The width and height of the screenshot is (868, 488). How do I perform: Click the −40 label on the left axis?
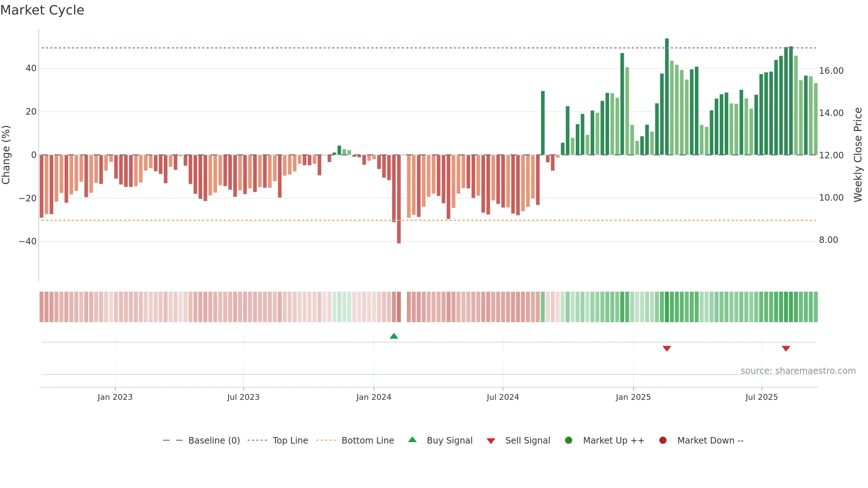28,241
